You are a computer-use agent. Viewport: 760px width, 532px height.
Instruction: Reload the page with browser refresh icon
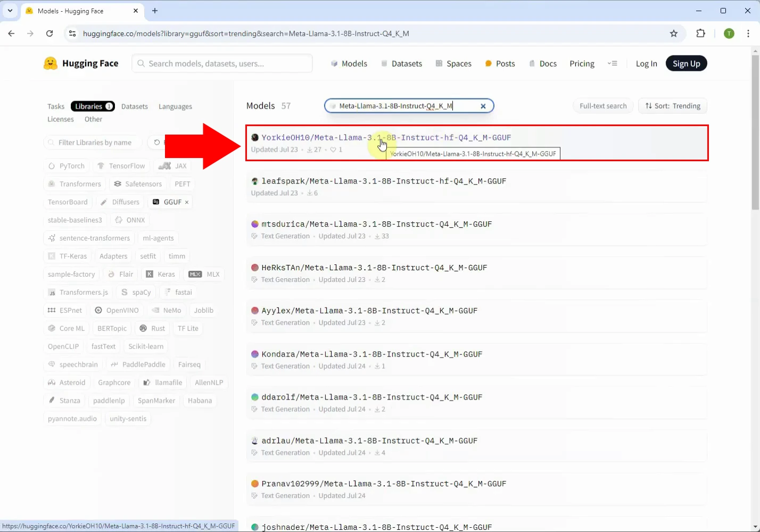click(x=49, y=34)
